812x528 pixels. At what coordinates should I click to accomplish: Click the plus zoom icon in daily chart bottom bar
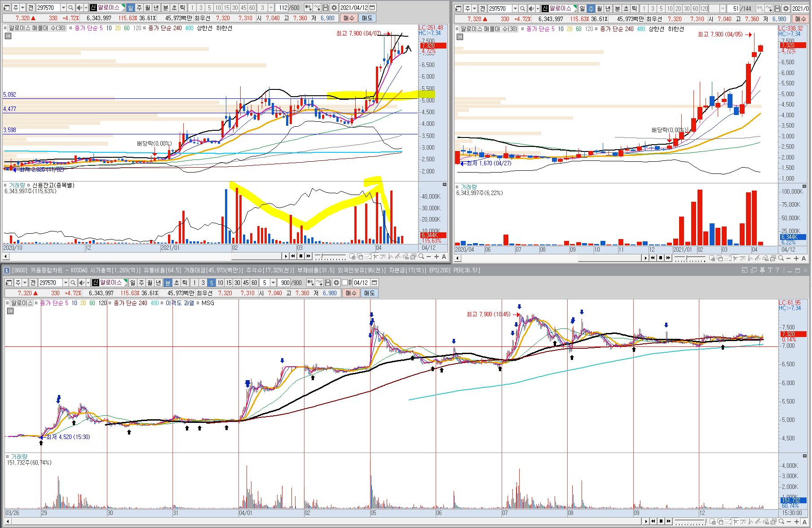click(x=436, y=257)
